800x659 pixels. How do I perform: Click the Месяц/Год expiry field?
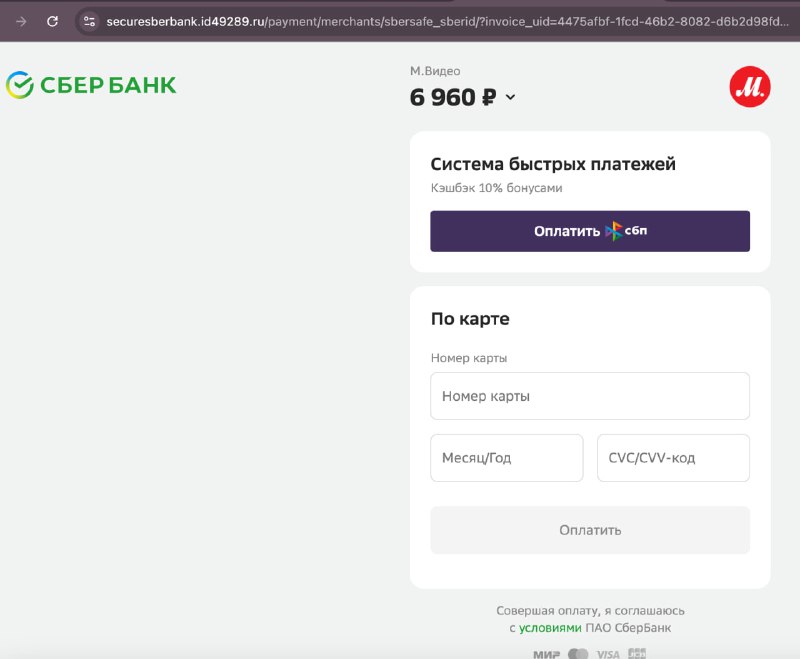(x=507, y=458)
